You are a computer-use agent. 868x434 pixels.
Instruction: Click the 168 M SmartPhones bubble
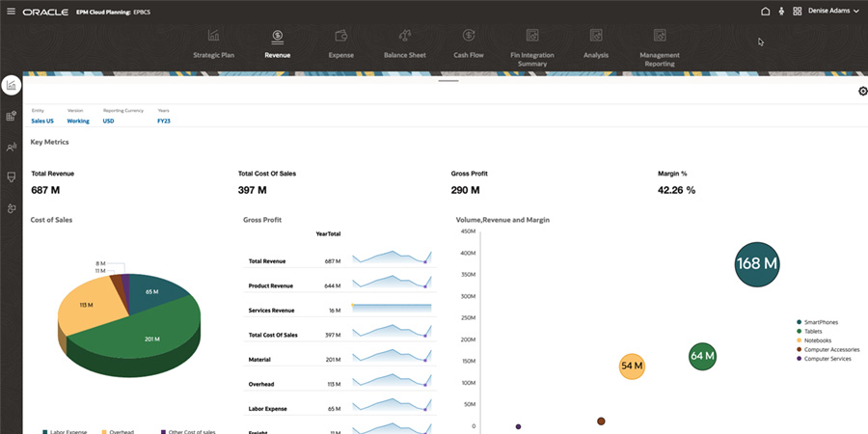pos(757,264)
